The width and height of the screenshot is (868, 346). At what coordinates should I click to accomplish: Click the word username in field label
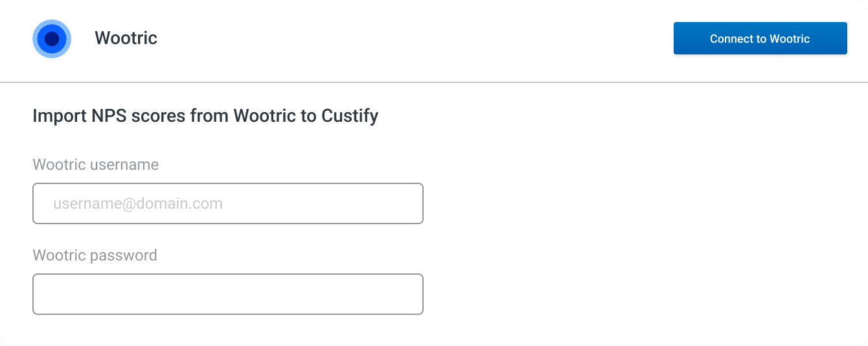(124, 165)
